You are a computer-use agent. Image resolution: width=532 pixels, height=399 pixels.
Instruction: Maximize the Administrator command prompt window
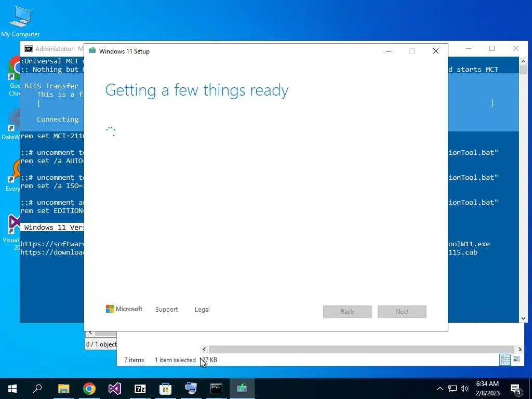click(x=492, y=48)
